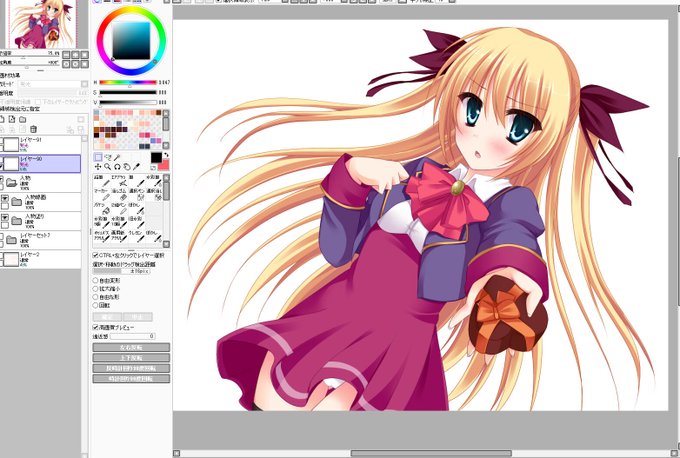The width and height of the screenshot is (680, 458).
Task: Choose the 選択消し selection eraser tool
Action: pyautogui.click(x=153, y=194)
